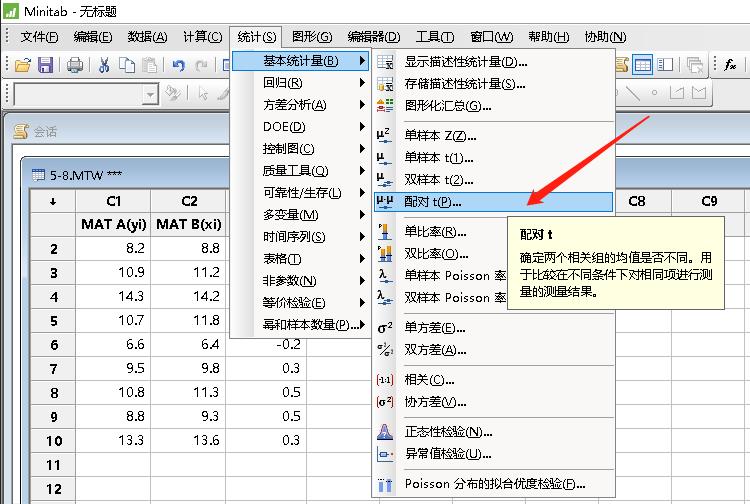Choose 双方差(A)...
This screenshot has height=504, width=750.
[493, 350]
